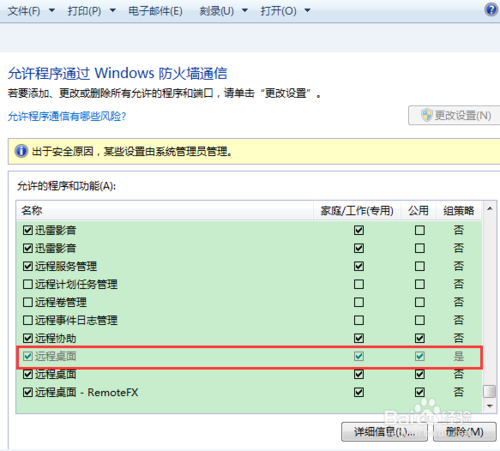Select the 远程桌面 - RemoteFX row text
Viewport: 500px width, 451px height.
(87, 392)
